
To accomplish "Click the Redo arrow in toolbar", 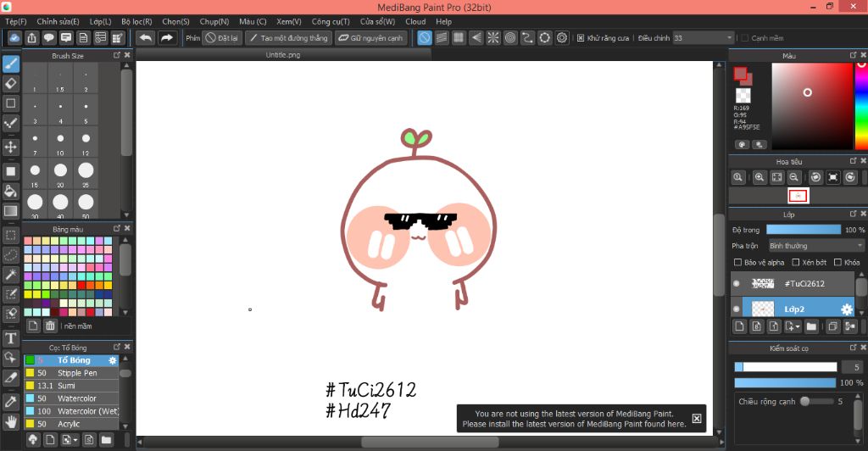I will [x=166, y=37].
